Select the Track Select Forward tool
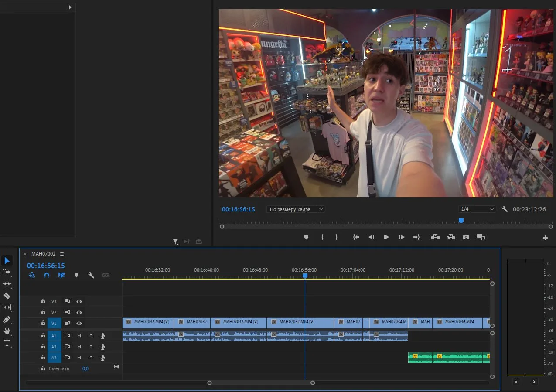556x392 pixels. coord(7,272)
